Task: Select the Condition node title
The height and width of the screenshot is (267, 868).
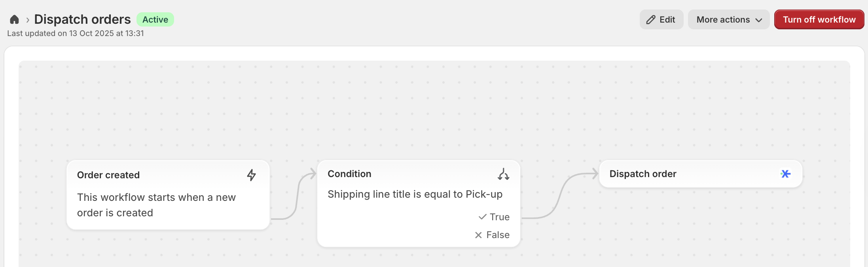Action: tap(349, 174)
